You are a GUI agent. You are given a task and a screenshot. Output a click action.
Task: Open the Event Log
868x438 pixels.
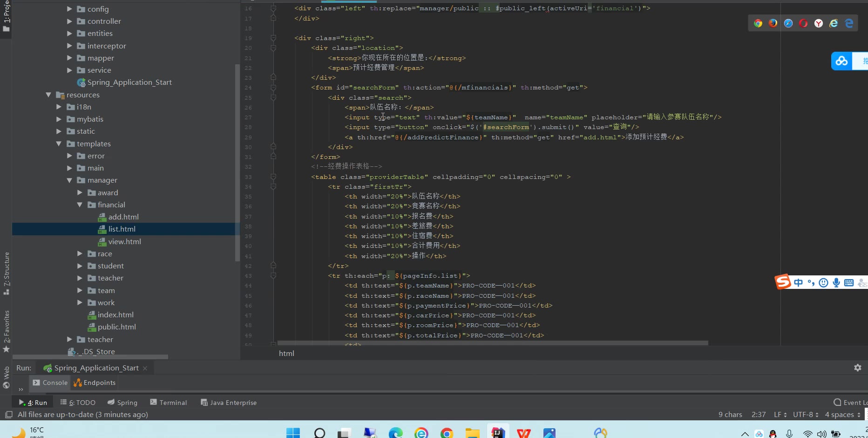click(x=850, y=403)
